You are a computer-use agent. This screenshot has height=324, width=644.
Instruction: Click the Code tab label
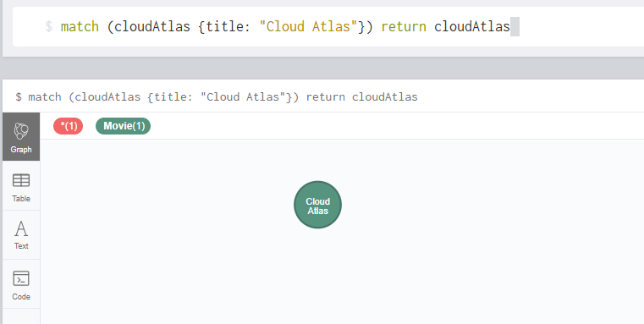pos(21,296)
